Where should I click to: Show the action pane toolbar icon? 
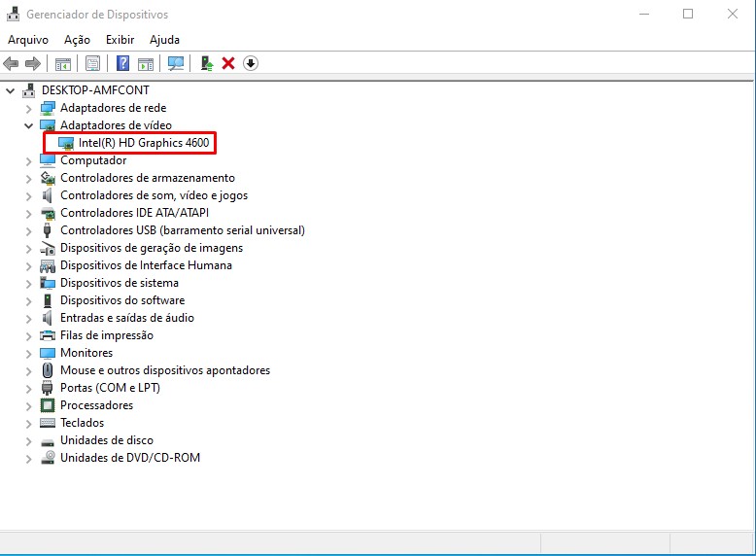[x=146, y=63]
